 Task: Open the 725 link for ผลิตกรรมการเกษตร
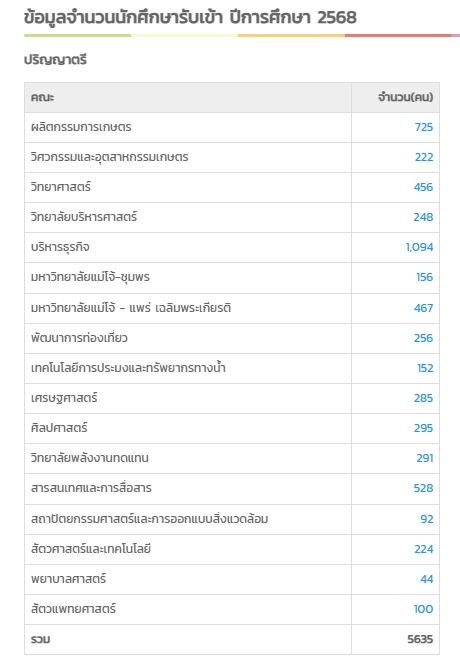(423, 127)
